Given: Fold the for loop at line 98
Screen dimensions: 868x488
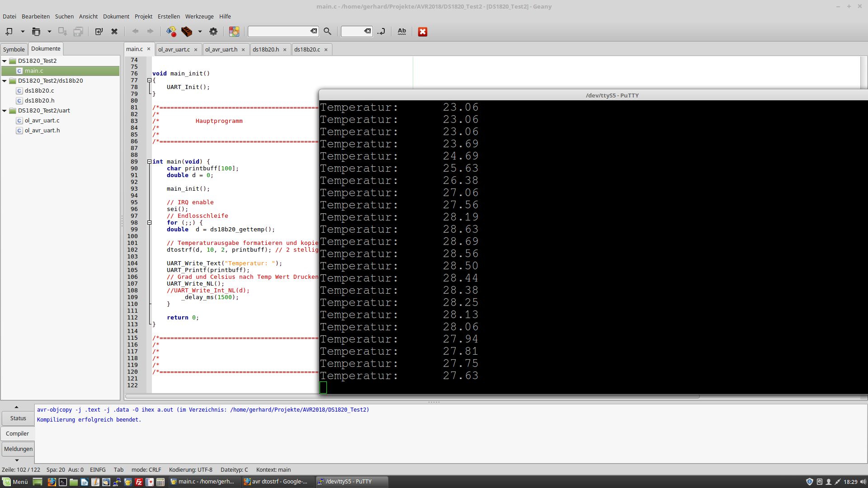Looking at the screenshot, I should [x=149, y=223].
